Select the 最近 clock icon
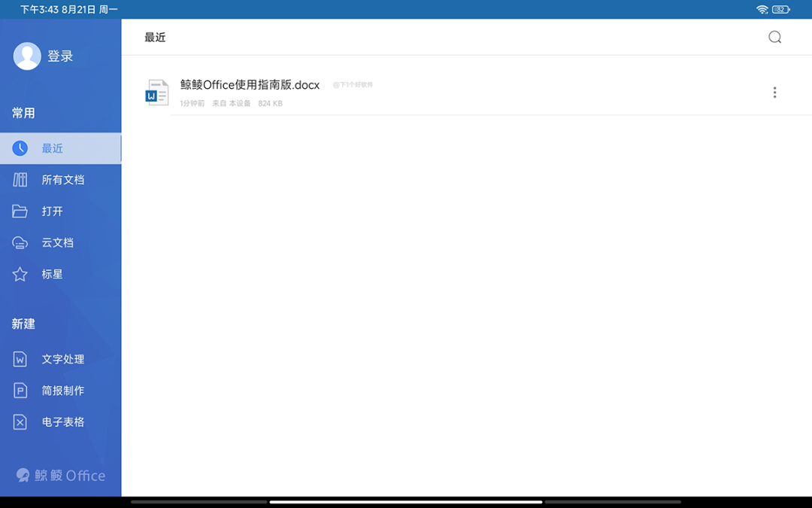Image resolution: width=812 pixels, height=508 pixels. click(20, 148)
